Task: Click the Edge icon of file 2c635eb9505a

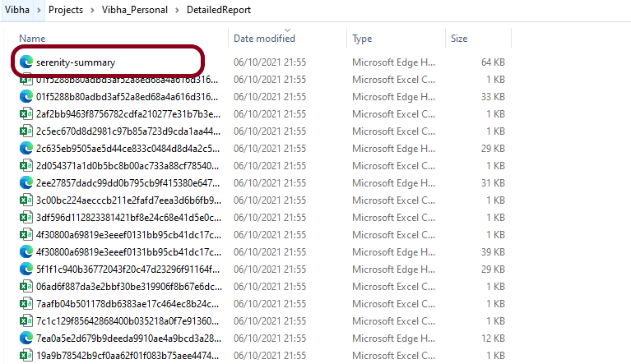Action: coord(26,148)
